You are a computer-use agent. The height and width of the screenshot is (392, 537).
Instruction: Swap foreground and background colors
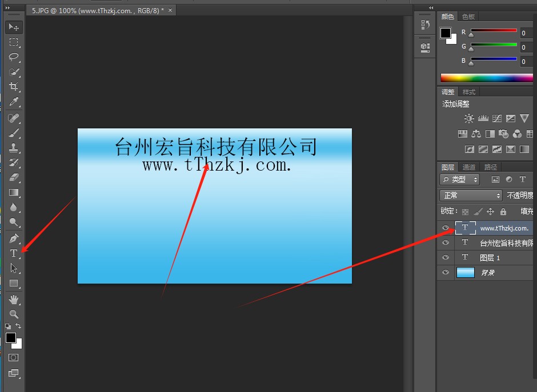coord(18,326)
